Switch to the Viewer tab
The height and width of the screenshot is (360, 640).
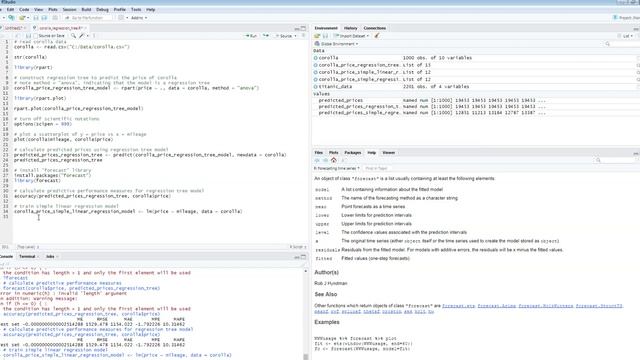click(x=388, y=153)
